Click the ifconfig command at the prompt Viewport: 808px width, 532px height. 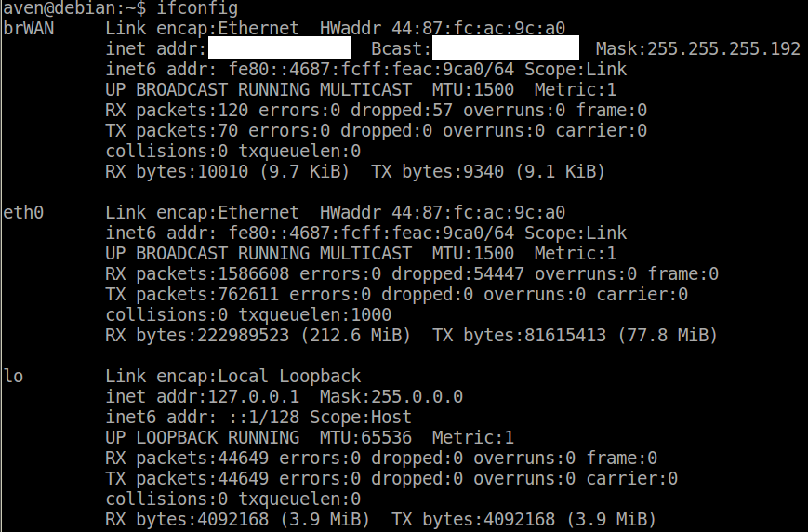pyautogui.click(x=197, y=8)
